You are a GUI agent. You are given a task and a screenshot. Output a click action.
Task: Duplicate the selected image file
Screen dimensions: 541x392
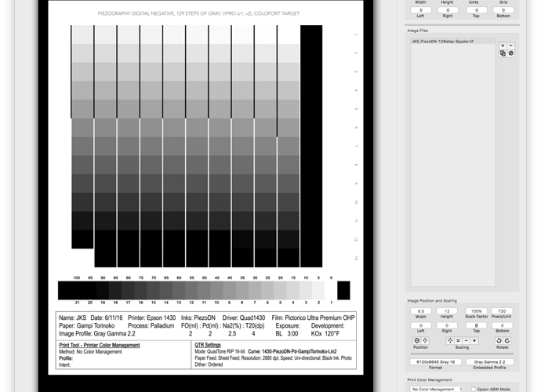click(503, 53)
